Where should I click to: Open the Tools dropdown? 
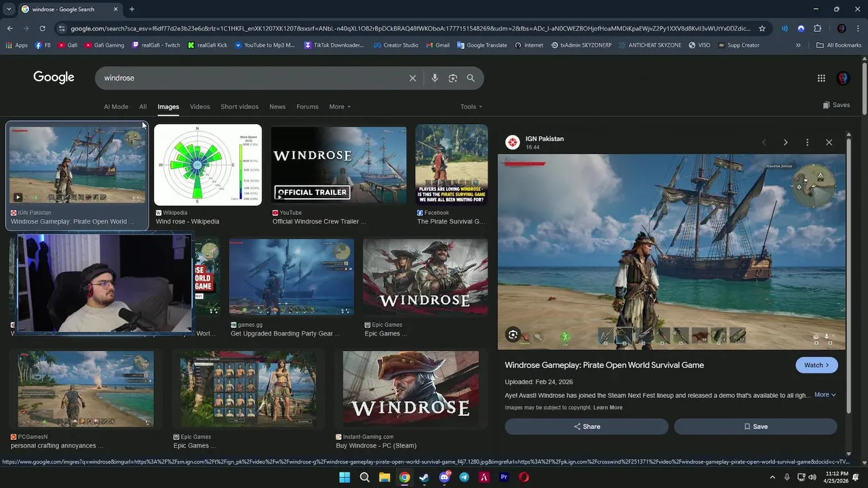(x=471, y=106)
